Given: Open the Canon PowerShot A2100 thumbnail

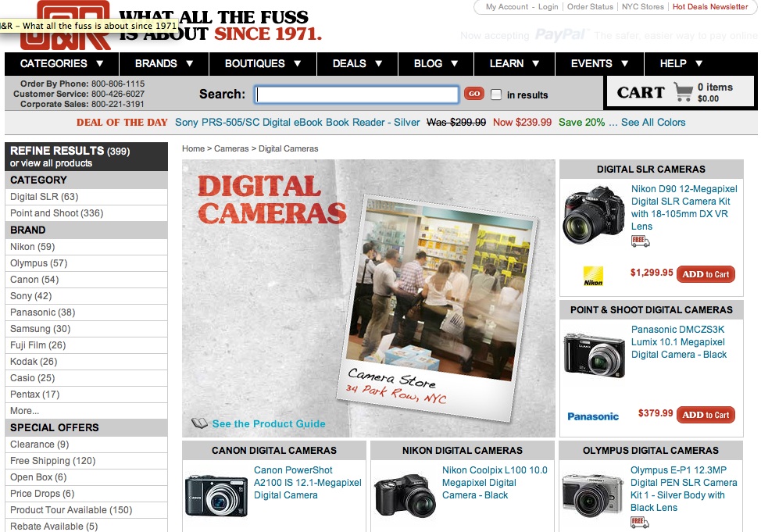Looking at the screenshot, I should pos(216,495).
